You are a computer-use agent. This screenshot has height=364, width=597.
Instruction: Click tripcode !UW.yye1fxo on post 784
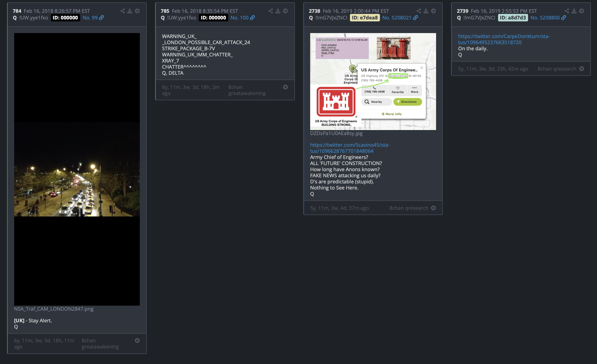(34, 18)
